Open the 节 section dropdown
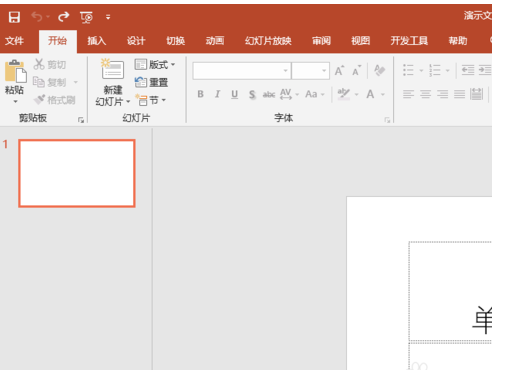 click(150, 100)
